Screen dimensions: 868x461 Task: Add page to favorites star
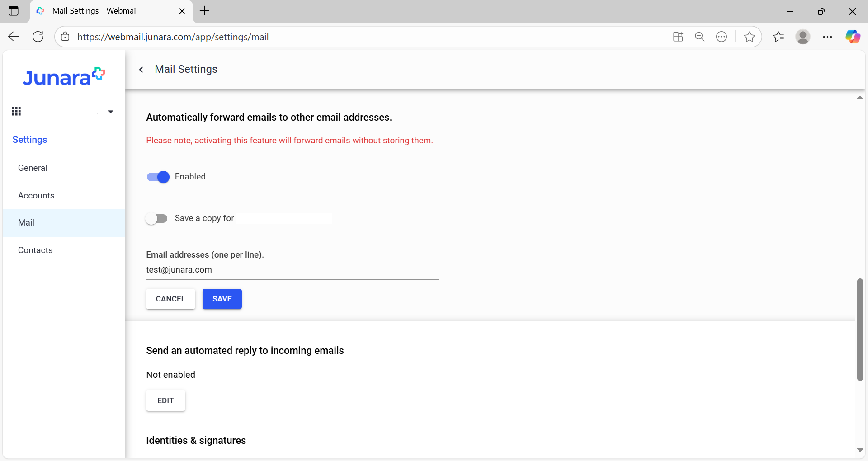pyautogui.click(x=749, y=37)
